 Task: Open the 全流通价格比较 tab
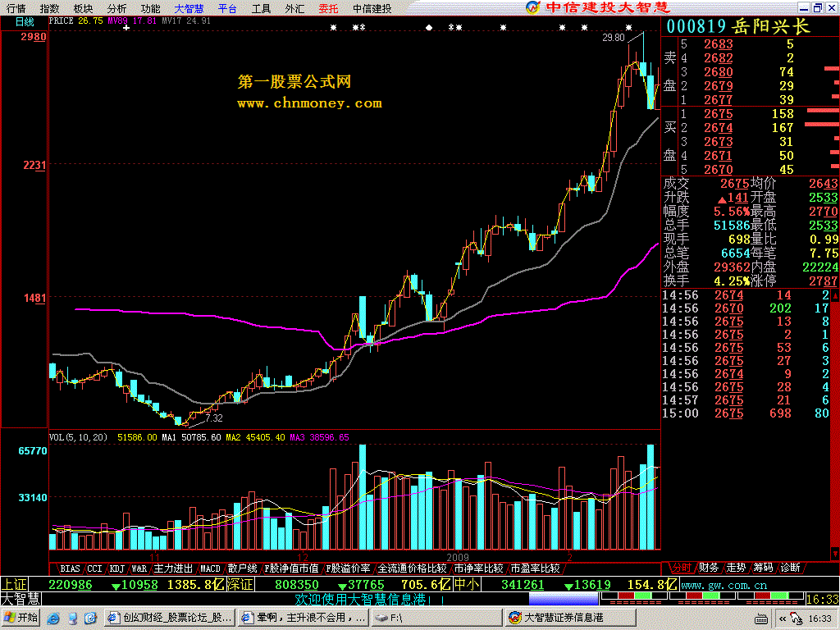412,568
